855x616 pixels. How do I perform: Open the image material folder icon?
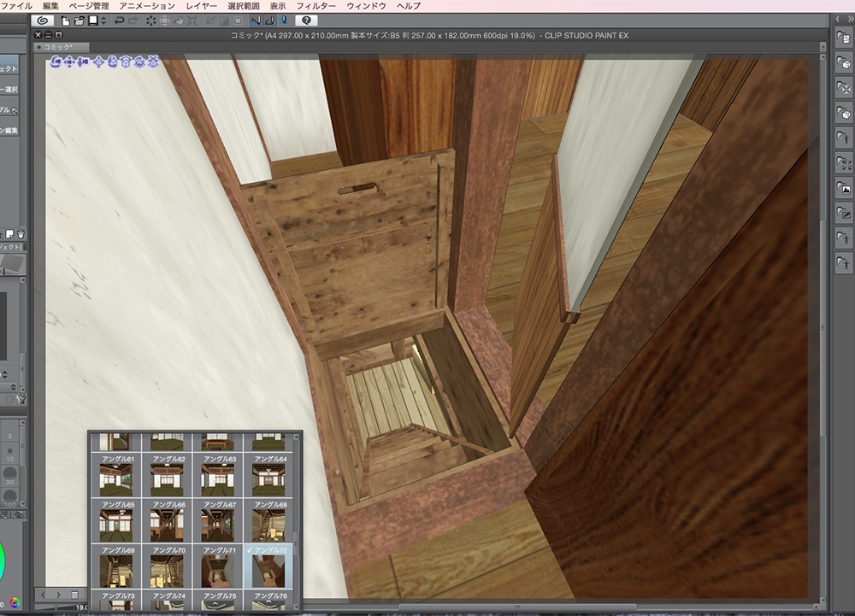point(843,188)
